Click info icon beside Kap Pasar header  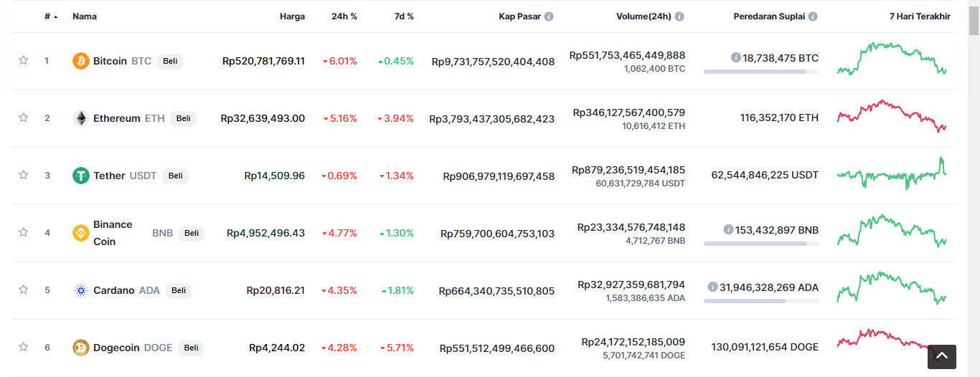pyautogui.click(x=549, y=16)
